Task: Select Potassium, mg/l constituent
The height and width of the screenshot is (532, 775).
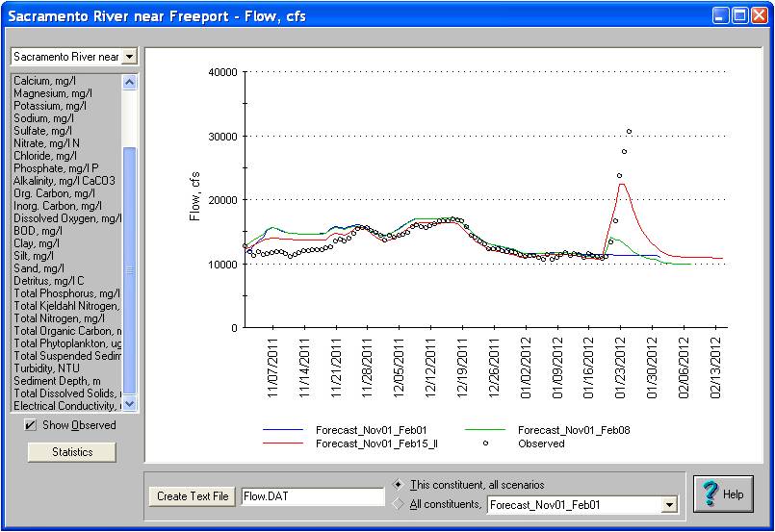Action: tap(49, 106)
